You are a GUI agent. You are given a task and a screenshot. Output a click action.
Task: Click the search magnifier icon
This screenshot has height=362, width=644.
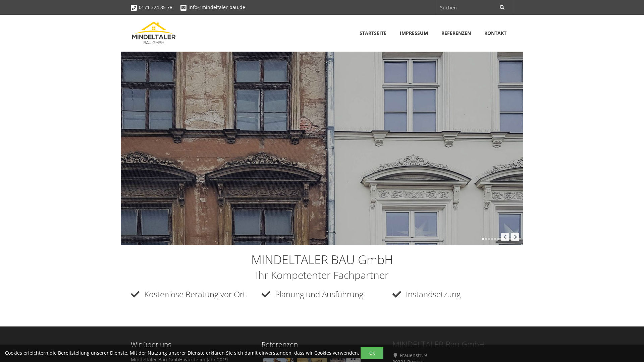pyautogui.click(x=502, y=7)
